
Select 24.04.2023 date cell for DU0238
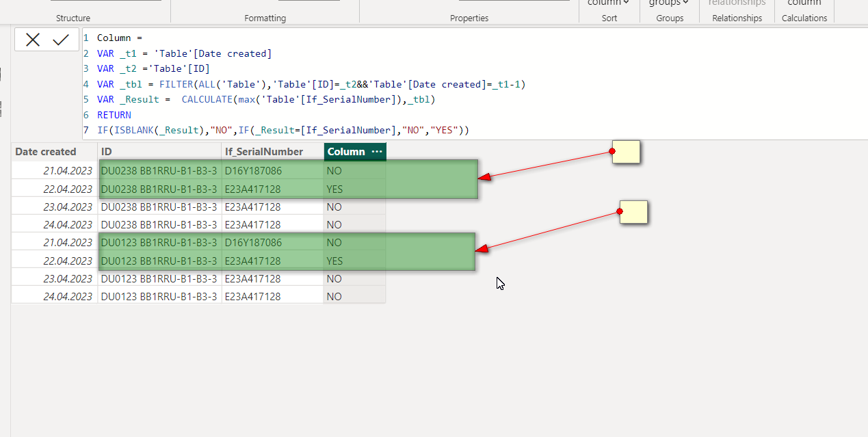pos(54,224)
